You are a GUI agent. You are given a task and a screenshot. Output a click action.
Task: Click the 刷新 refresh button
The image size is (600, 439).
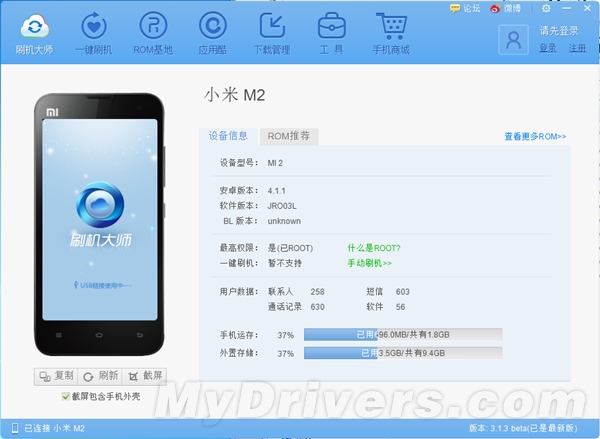[x=100, y=376]
